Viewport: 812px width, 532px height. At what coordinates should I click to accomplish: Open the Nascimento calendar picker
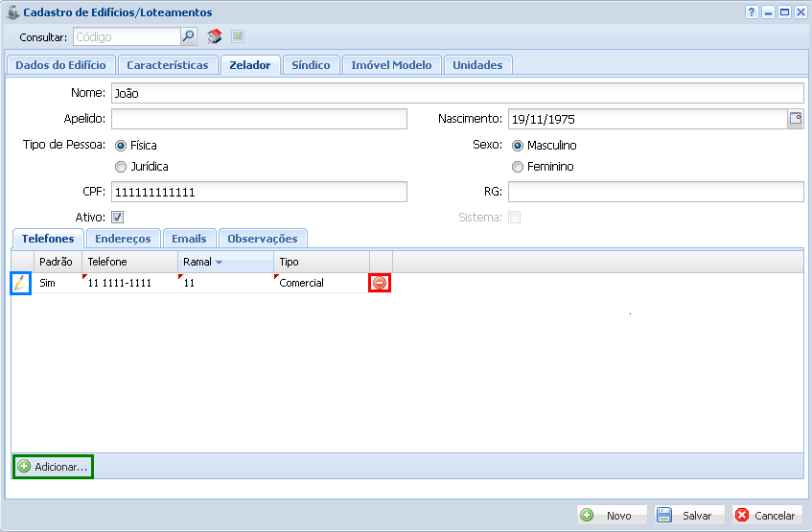pos(795,119)
